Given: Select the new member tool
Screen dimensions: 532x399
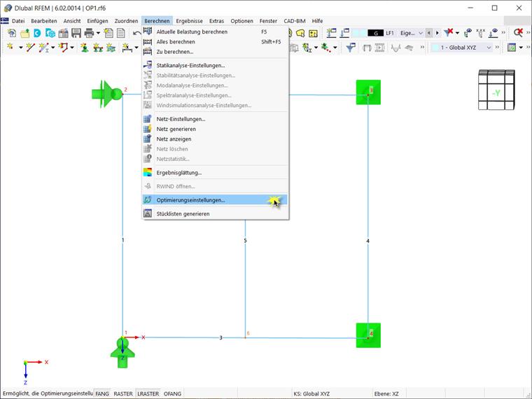Looking at the screenshot, I should (x=43, y=48).
